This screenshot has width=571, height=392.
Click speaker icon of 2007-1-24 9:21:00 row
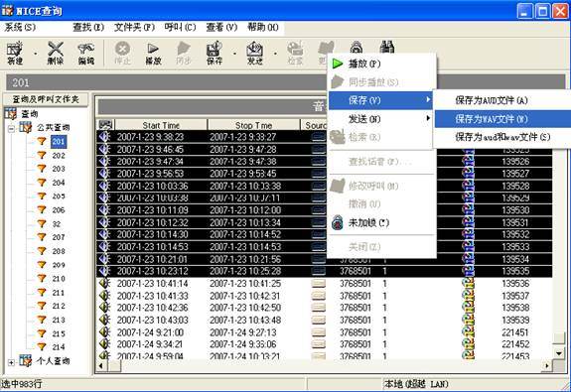pyautogui.click(x=105, y=331)
